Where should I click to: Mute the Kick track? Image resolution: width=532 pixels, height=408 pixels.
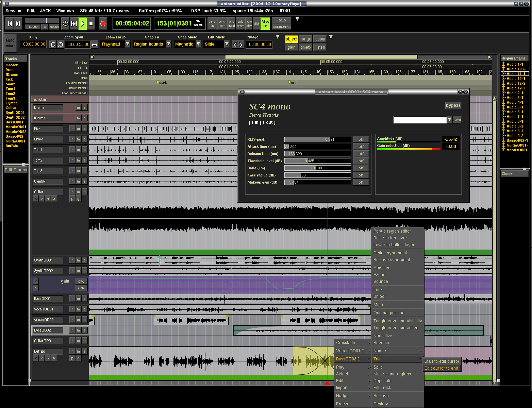[78, 129]
